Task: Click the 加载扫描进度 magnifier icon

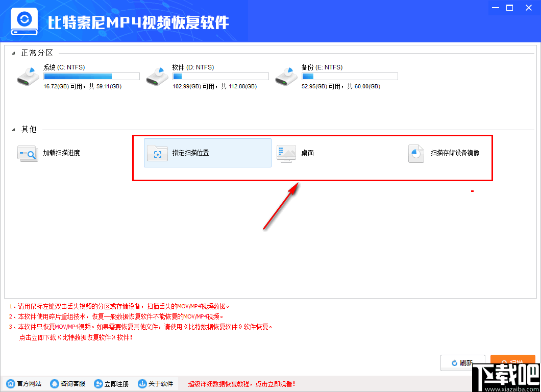Action: tap(28, 153)
